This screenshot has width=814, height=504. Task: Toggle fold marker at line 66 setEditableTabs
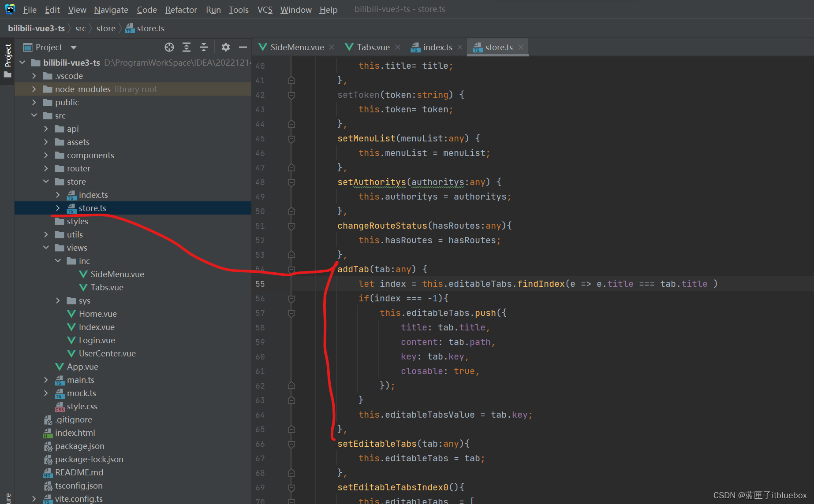[291, 444]
